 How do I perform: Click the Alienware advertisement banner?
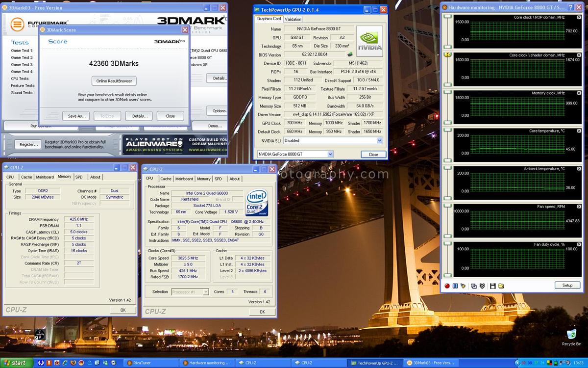[175, 144]
